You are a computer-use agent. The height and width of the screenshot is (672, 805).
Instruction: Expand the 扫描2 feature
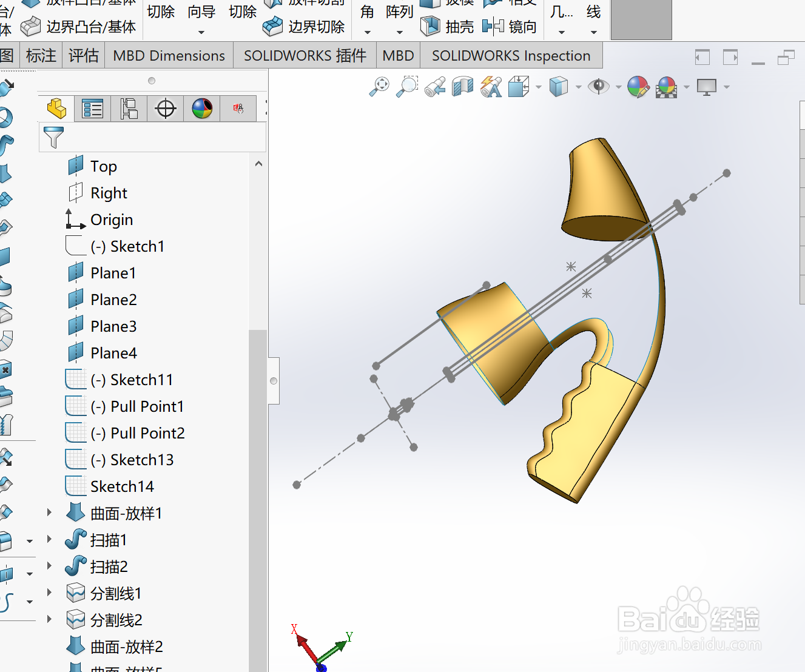pyautogui.click(x=50, y=566)
